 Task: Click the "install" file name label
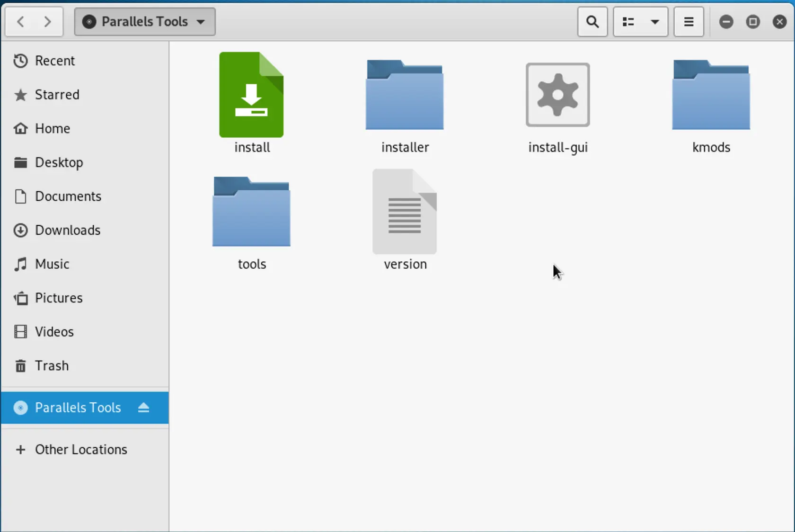pos(252,147)
